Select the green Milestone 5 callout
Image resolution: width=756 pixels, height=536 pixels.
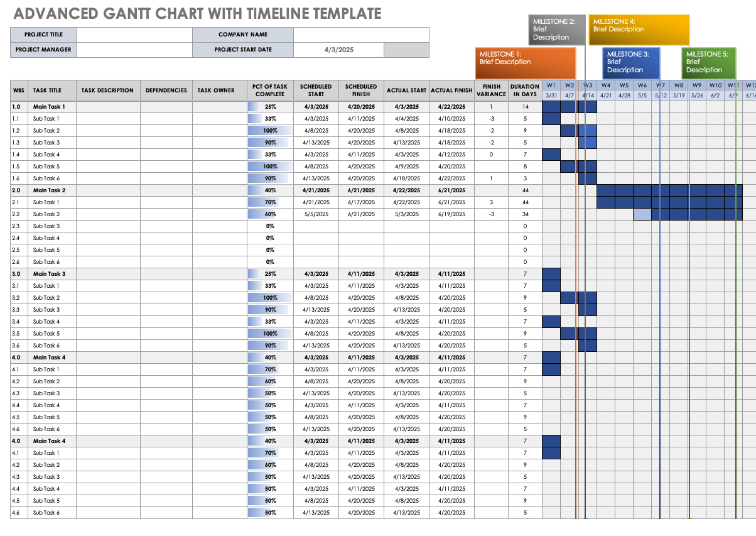[x=709, y=62]
